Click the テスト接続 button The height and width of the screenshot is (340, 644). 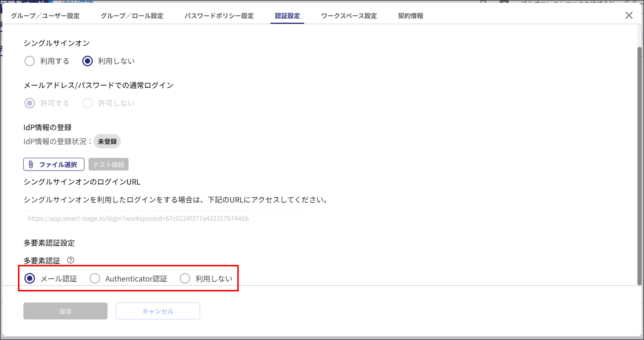[108, 164]
